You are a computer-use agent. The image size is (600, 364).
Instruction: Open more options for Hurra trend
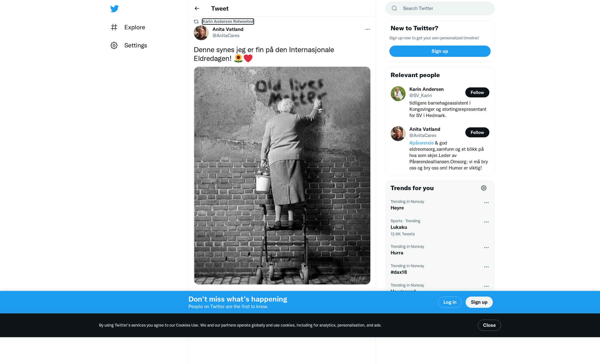coord(486,248)
